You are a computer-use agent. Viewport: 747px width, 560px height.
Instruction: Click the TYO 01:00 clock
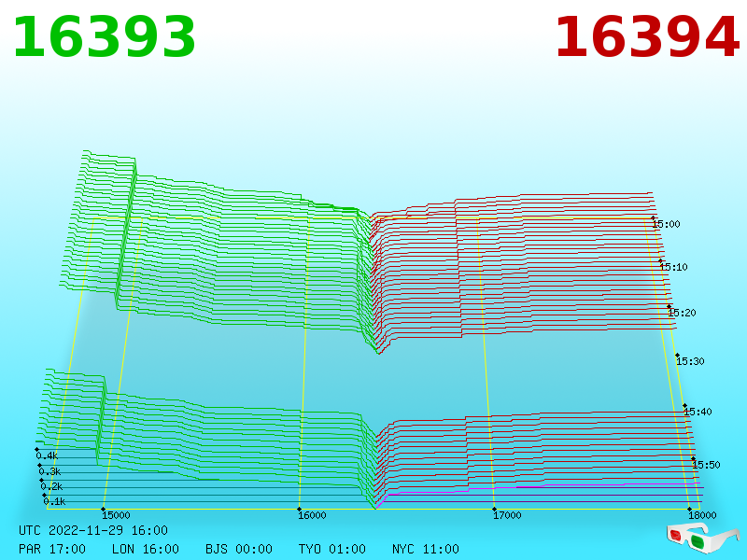[x=332, y=549]
